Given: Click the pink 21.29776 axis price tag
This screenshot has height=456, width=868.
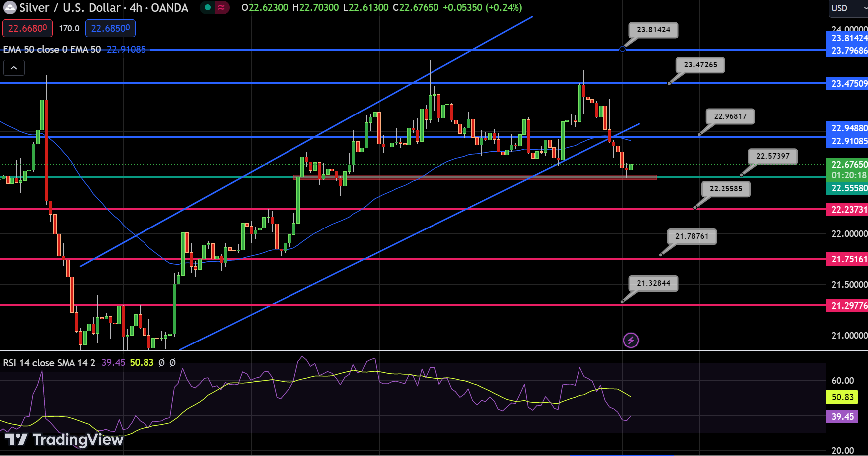Looking at the screenshot, I should click(847, 306).
